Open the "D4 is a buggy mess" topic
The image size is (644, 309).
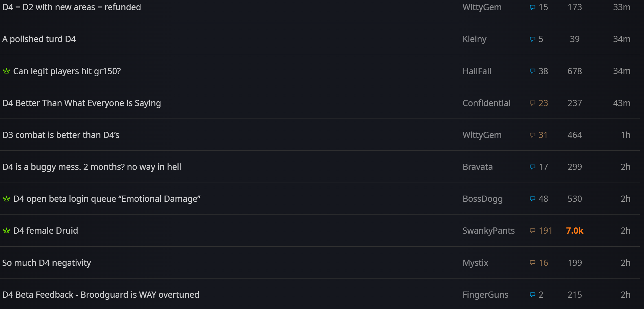(92, 167)
